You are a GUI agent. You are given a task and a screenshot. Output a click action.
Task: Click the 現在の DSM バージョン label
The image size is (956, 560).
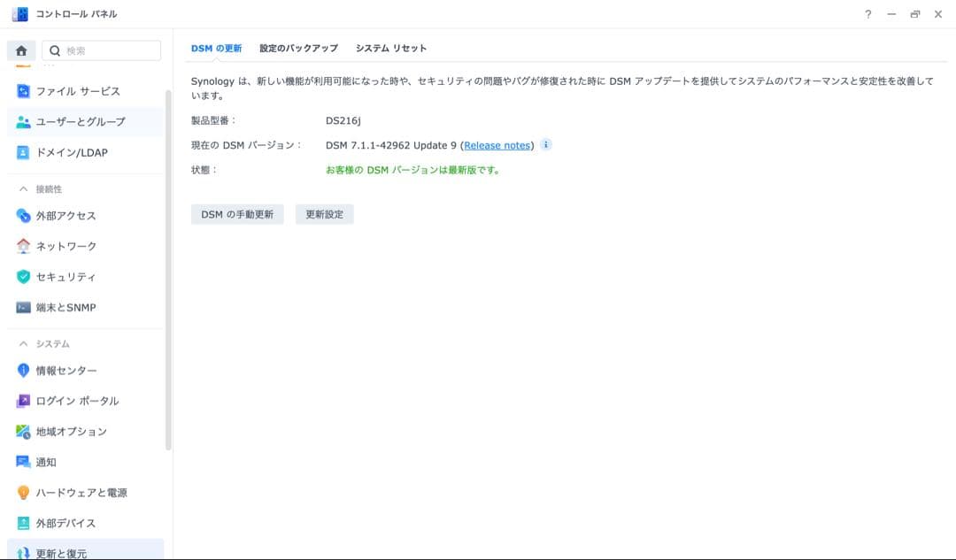[x=246, y=146]
